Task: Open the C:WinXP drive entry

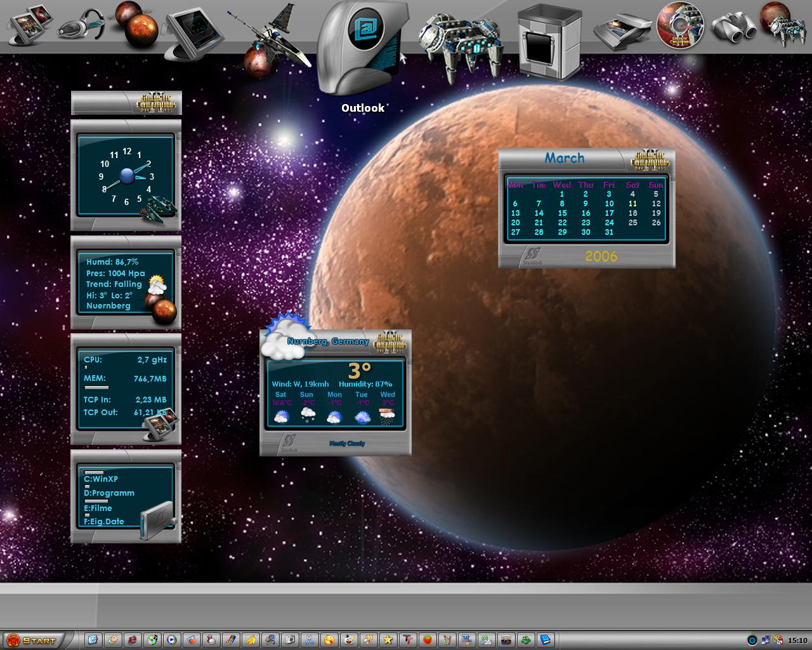Action: (x=101, y=479)
